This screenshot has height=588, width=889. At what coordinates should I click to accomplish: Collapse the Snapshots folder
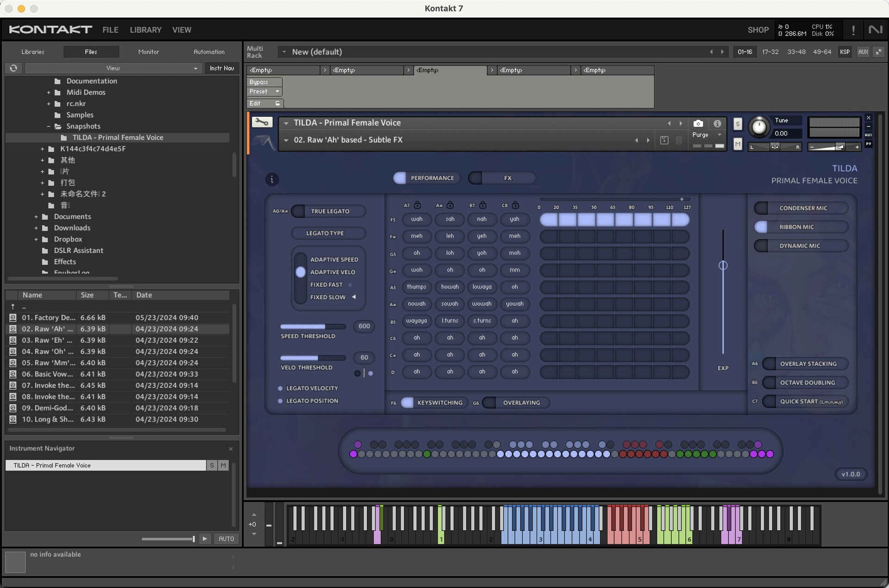point(49,126)
